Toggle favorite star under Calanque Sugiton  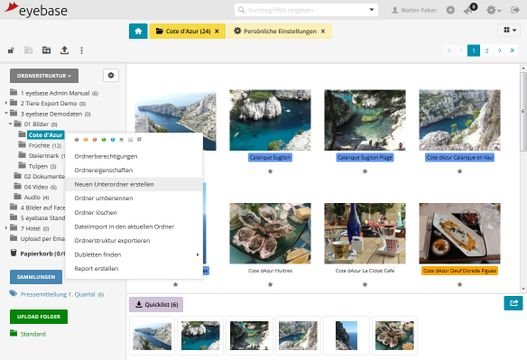270,171
